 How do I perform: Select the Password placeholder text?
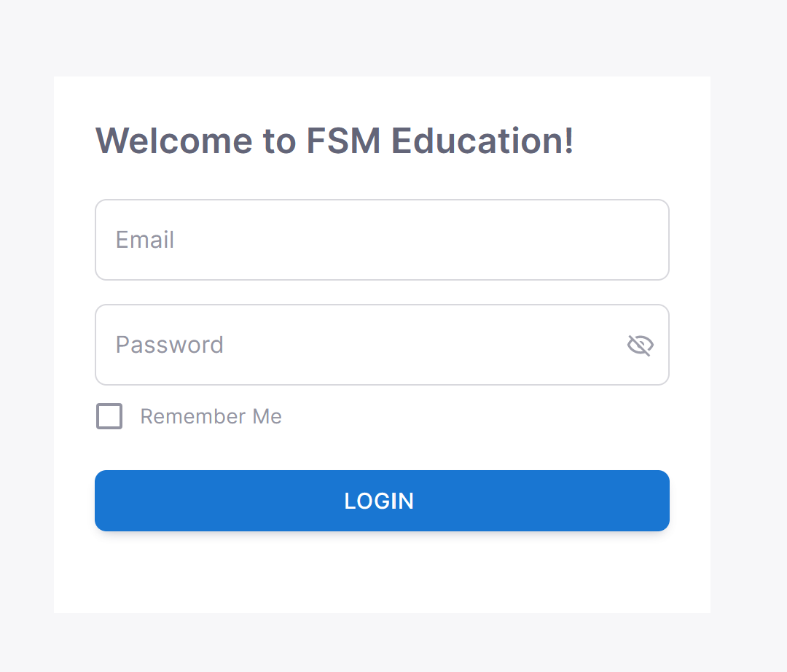pos(170,345)
